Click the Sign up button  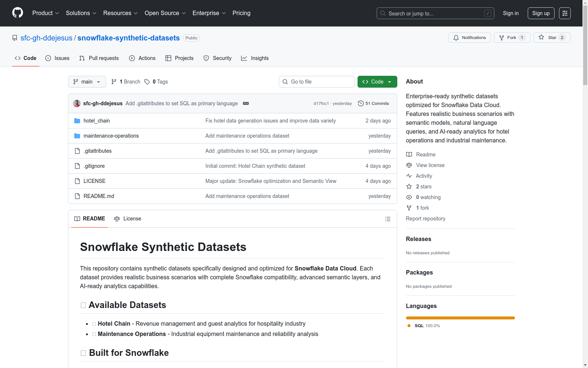pos(541,13)
